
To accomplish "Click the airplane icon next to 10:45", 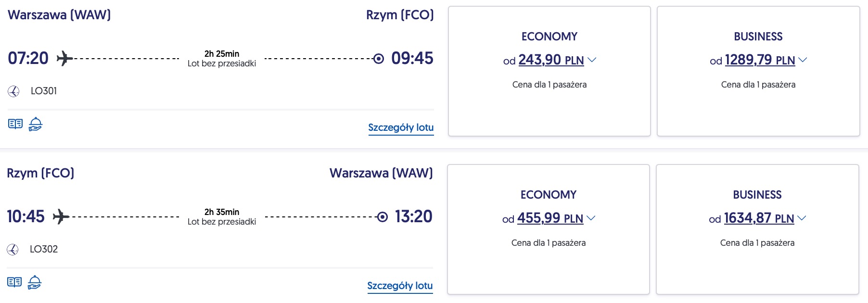I will (61, 217).
